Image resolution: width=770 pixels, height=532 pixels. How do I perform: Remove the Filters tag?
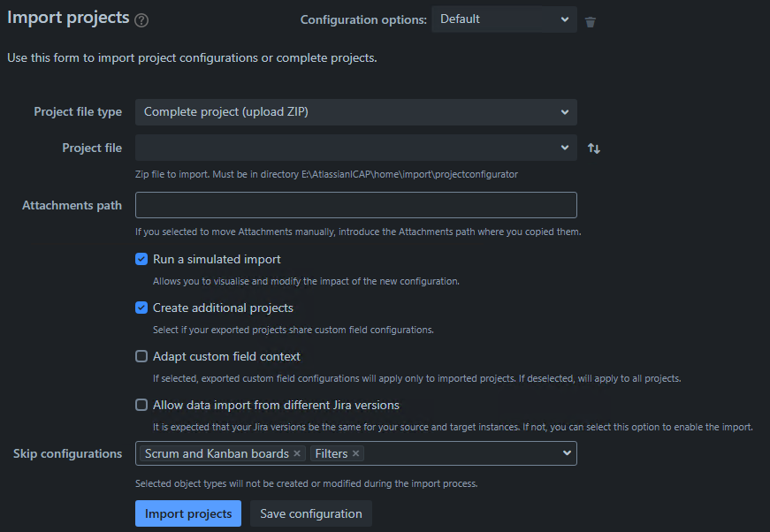356,453
